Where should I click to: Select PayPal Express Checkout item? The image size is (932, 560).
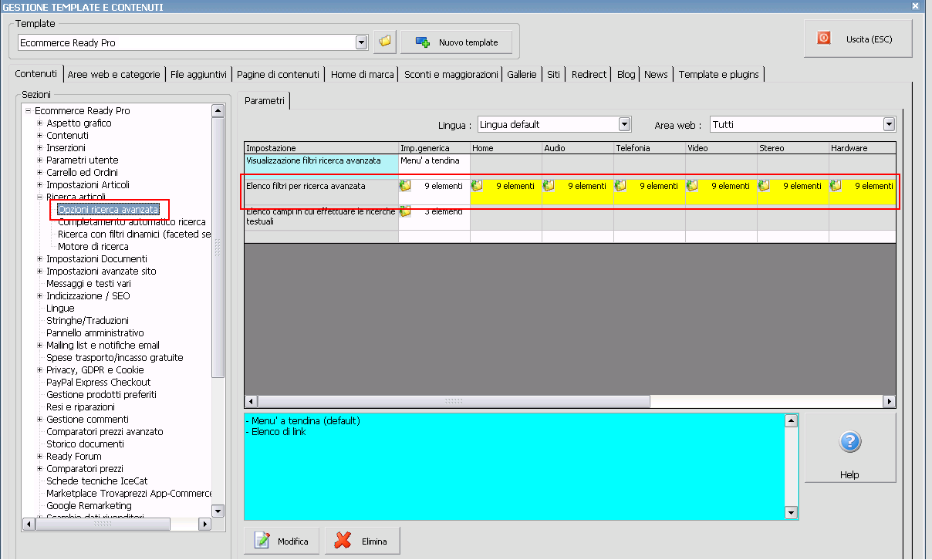tap(98, 383)
